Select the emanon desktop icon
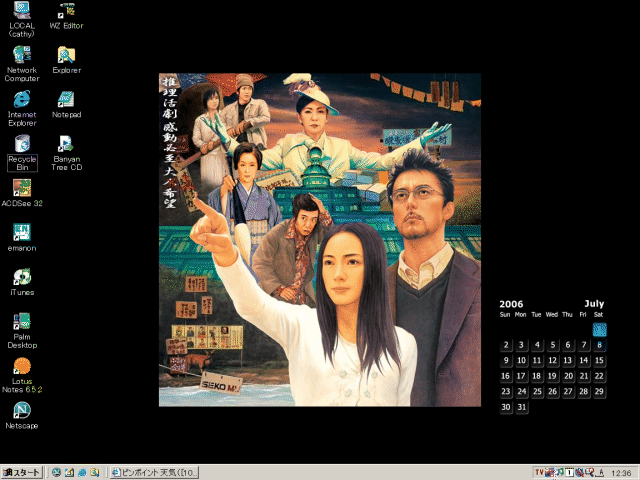The image size is (640, 480). click(22, 233)
